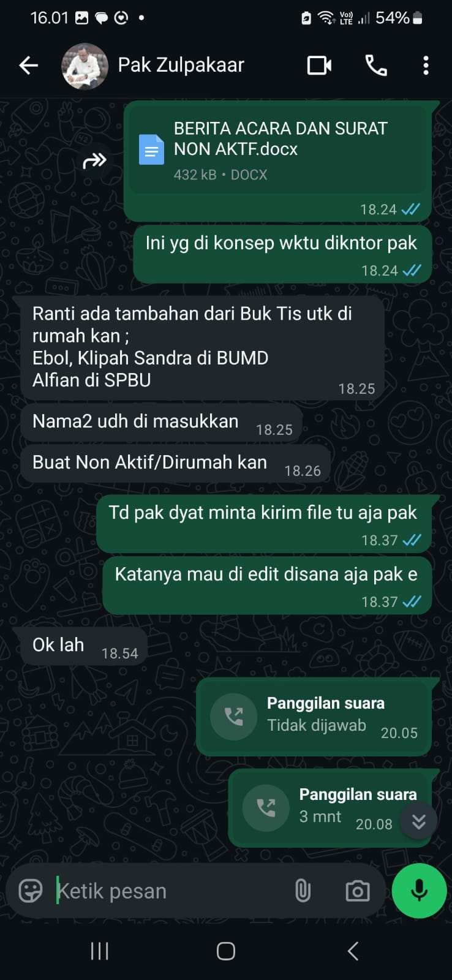
Task: Open Pak Zulpakaar contact name header
Action: tap(181, 65)
